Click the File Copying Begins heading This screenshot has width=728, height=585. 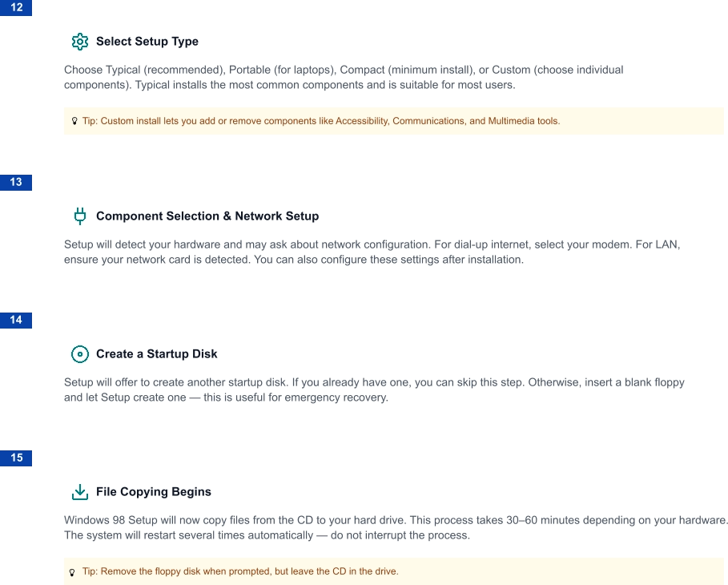[154, 491]
